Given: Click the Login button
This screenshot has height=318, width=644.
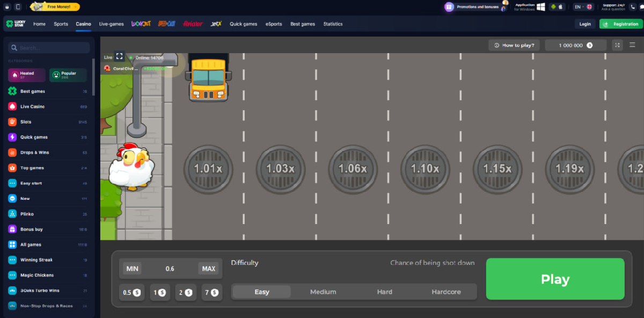Looking at the screenshot, I should (x=585, y=24).
